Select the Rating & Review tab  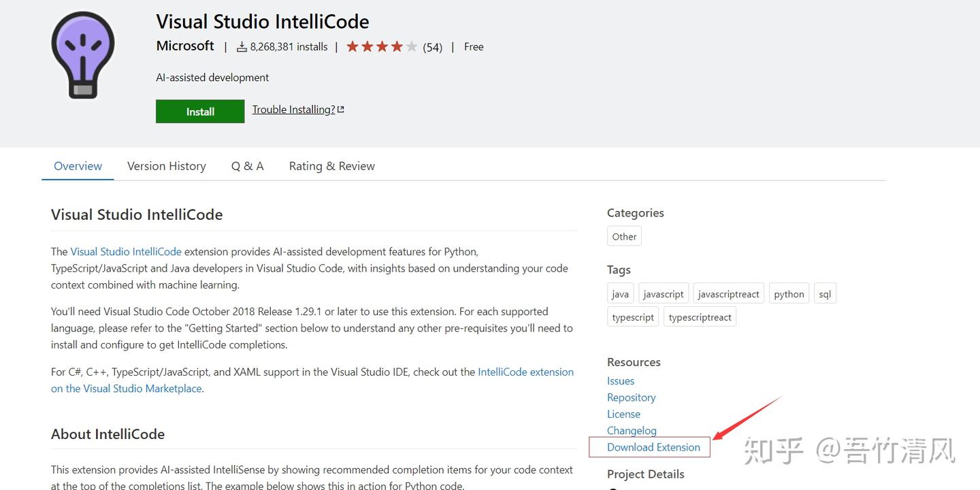[331, 166]
